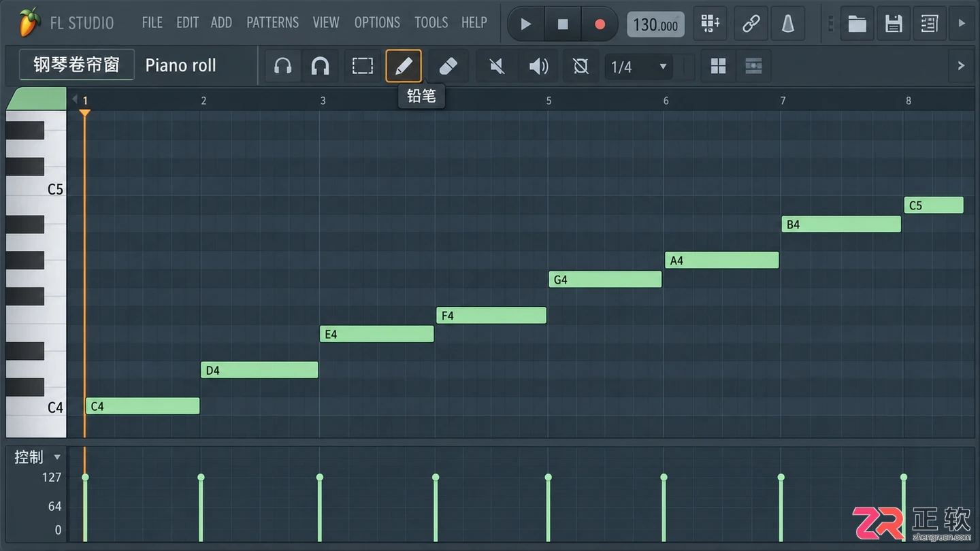Click the list export icon beside save
Image resolution: width=980 pixels, height=551 pixels.
tap(929, 24)
